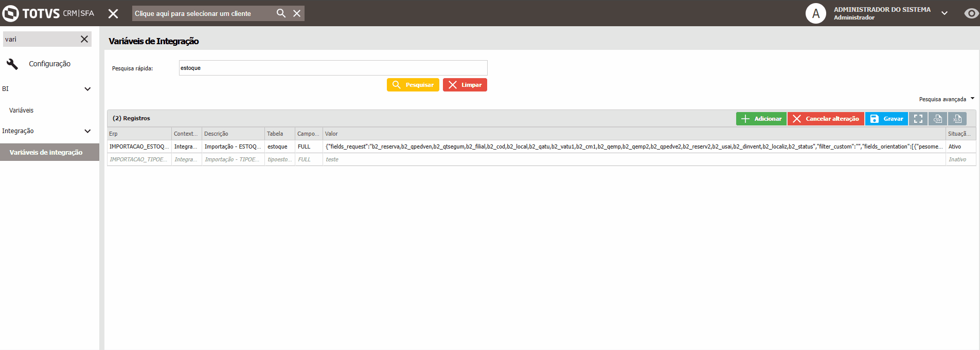
Task: Select the IMPORTACAO_TIPOE... row cell
Action: (x=139, y=159)
